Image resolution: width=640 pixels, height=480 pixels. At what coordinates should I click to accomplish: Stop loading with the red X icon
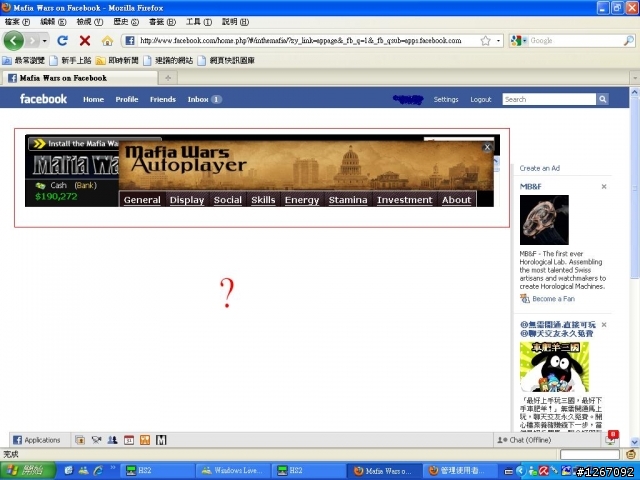84,40
